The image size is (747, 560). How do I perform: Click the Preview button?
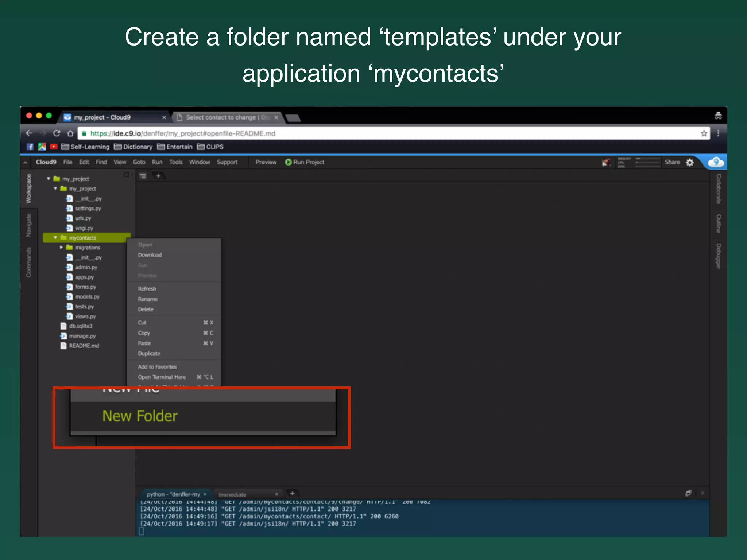pos(266,162)
